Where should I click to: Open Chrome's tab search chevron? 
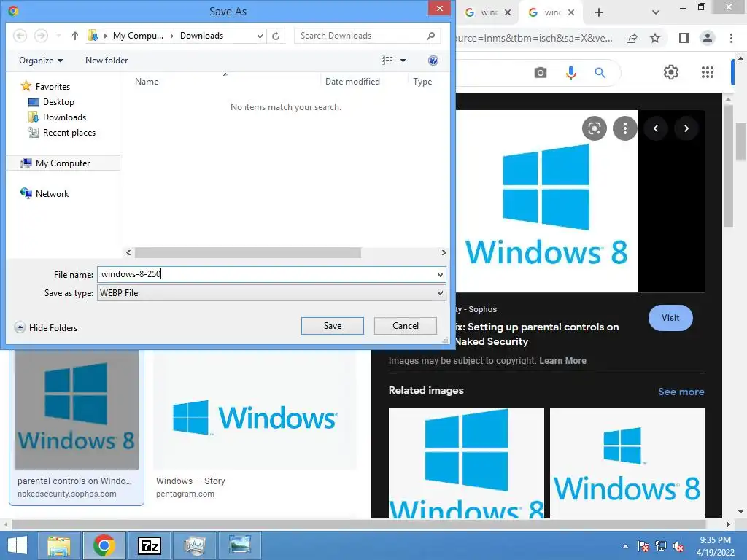[x=656, y=13]
